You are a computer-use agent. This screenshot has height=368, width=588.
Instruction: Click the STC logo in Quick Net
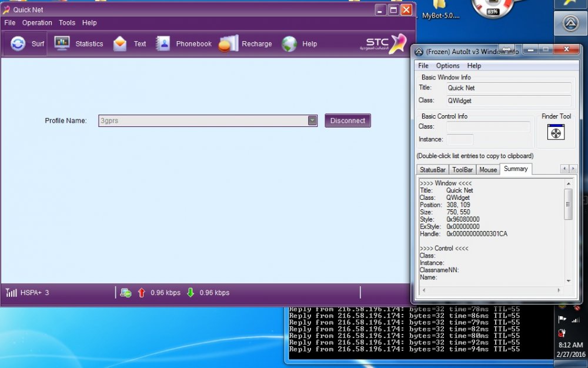click(x=383, y=44)
